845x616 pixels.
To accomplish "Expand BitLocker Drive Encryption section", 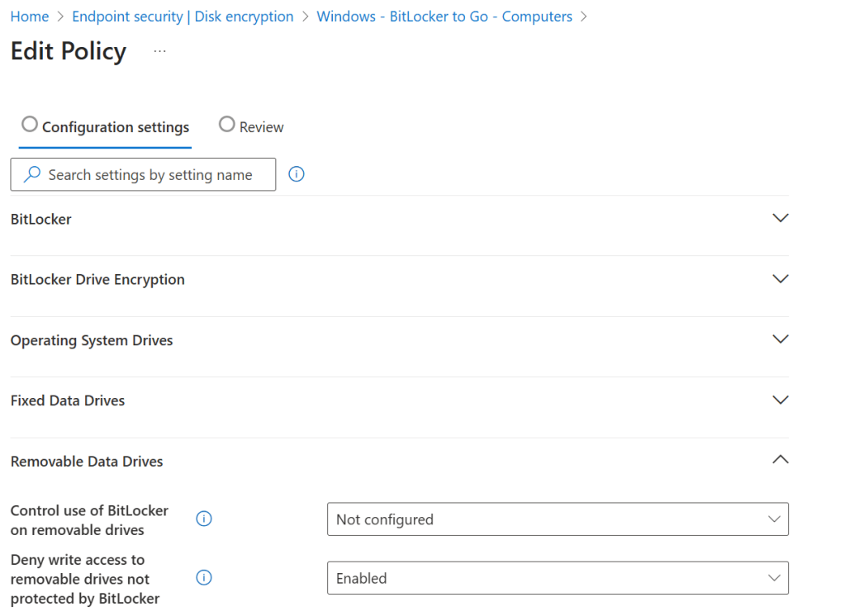I will click(x=780, y=279).
